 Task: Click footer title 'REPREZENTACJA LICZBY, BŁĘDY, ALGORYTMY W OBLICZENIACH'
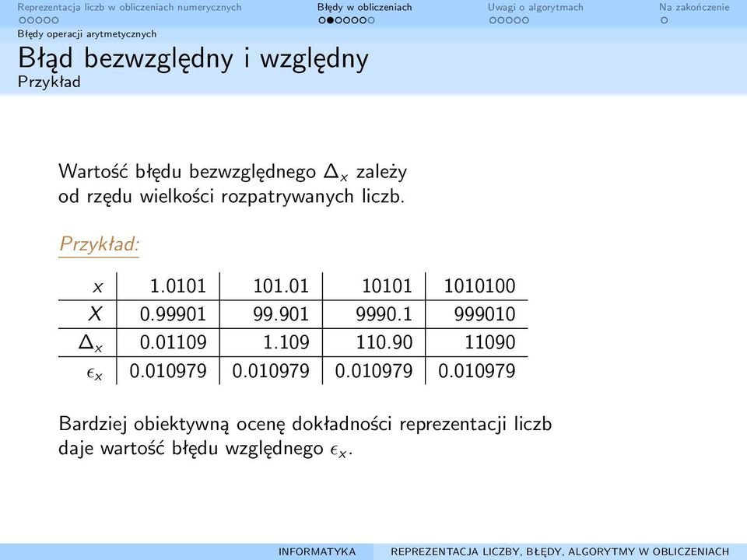coord(559,551)
